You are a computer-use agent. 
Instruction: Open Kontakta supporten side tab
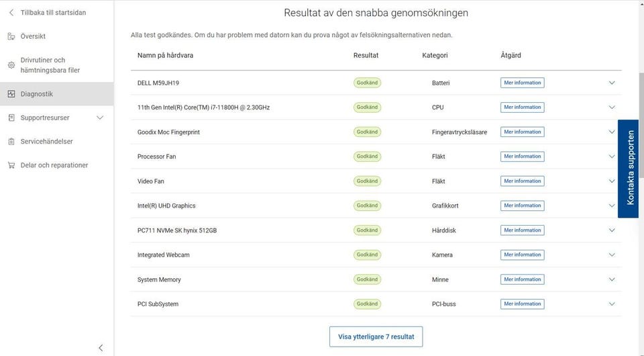(629, 169)
